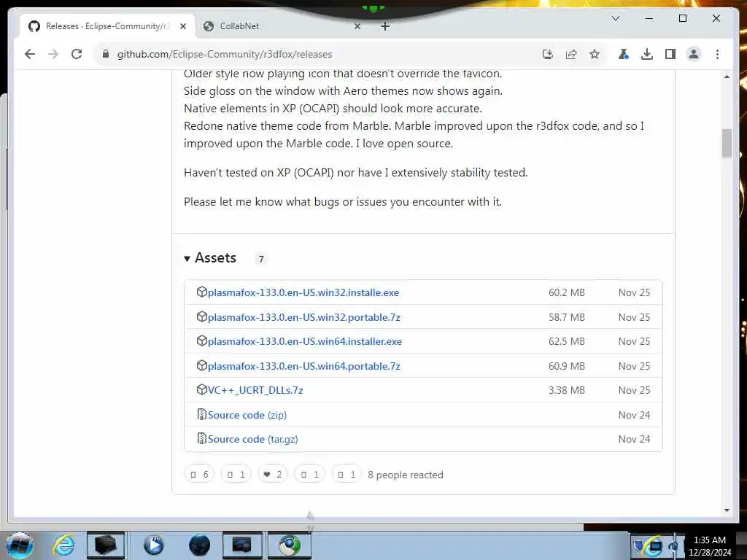Share this page via the share icon

pos(571,54)
